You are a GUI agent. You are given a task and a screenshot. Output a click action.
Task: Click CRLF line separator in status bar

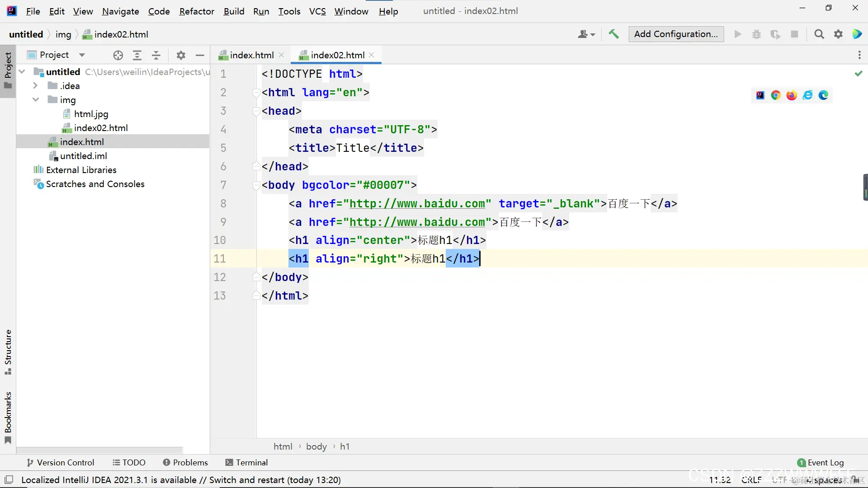point(751,480)
